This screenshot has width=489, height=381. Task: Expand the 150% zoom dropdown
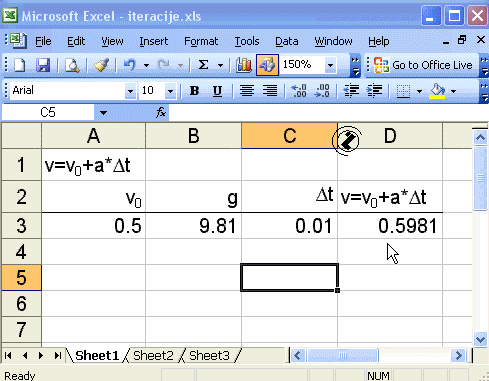pos(330,65)
